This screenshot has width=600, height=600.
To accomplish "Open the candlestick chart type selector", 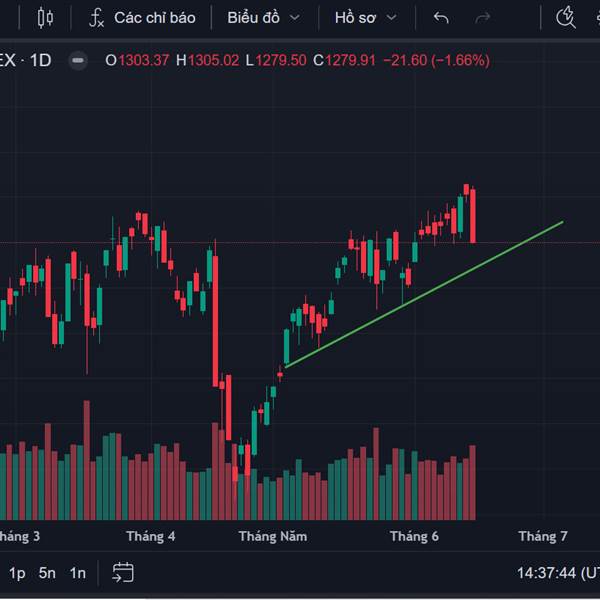I will [x=45, y=18].
